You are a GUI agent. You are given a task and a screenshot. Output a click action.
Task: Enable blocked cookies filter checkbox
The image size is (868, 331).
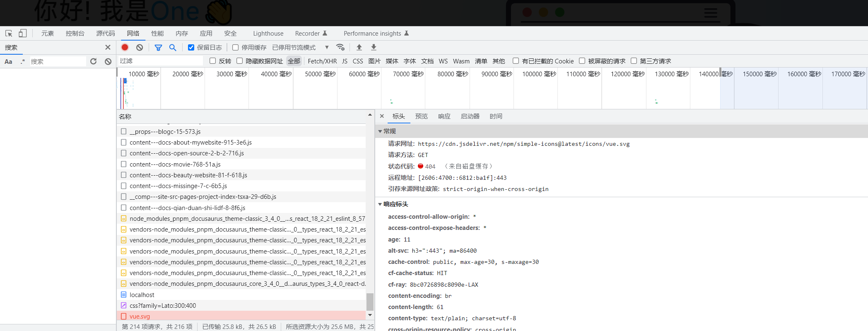point(516,61)
